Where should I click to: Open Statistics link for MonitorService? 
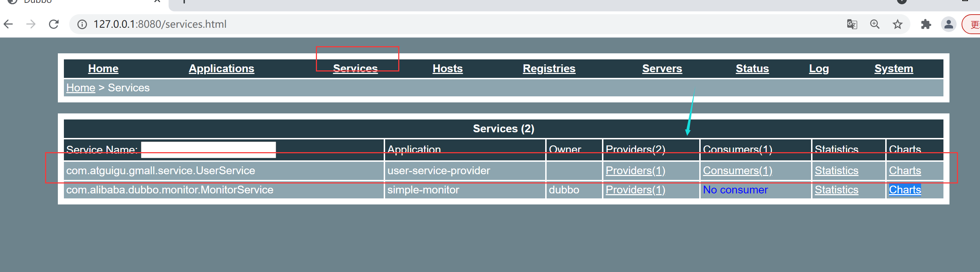(x=836, y=190)
